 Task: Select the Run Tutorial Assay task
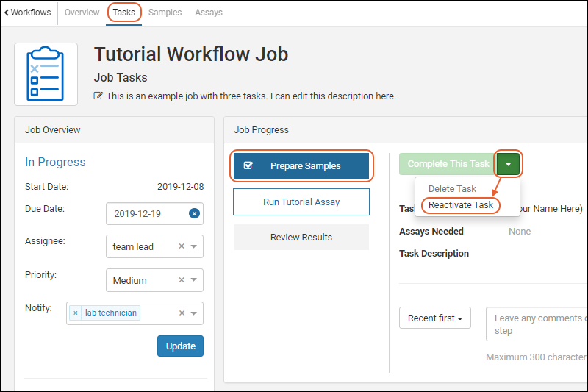[301, 202]
